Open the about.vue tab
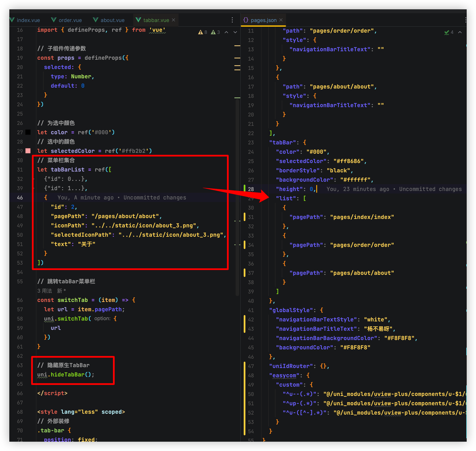 (112, 20)
